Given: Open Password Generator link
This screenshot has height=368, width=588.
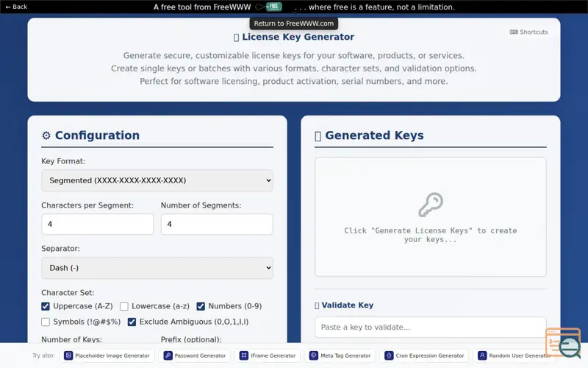Looking at the screenshot, I should pyautogui.click(x=195, y=355).
